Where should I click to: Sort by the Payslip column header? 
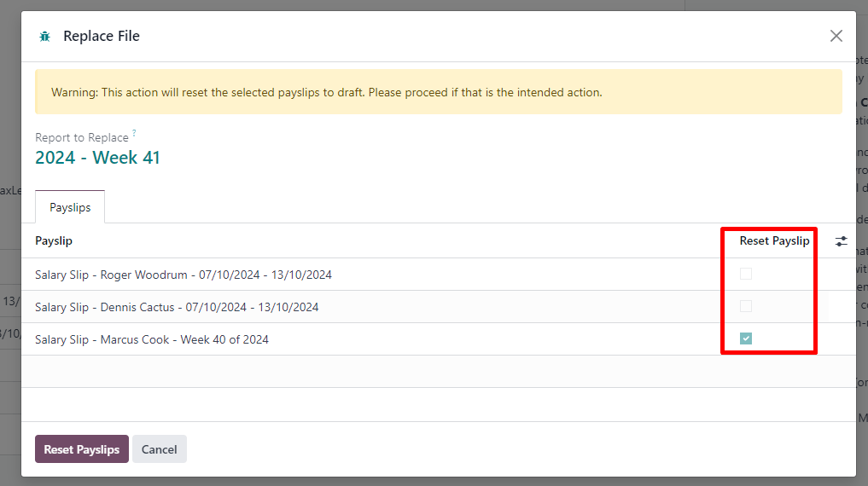(54, 241)
